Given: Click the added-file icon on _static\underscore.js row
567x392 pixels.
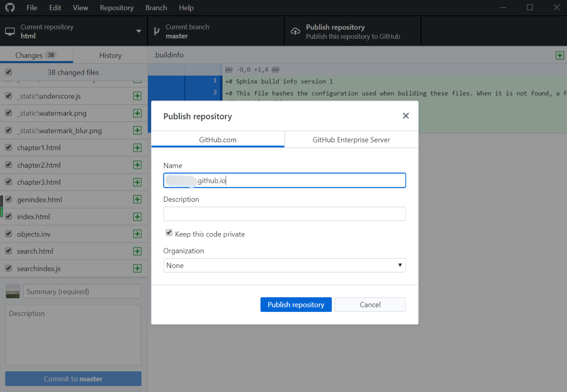Looking at the screenshot, I should pos(137,96).
